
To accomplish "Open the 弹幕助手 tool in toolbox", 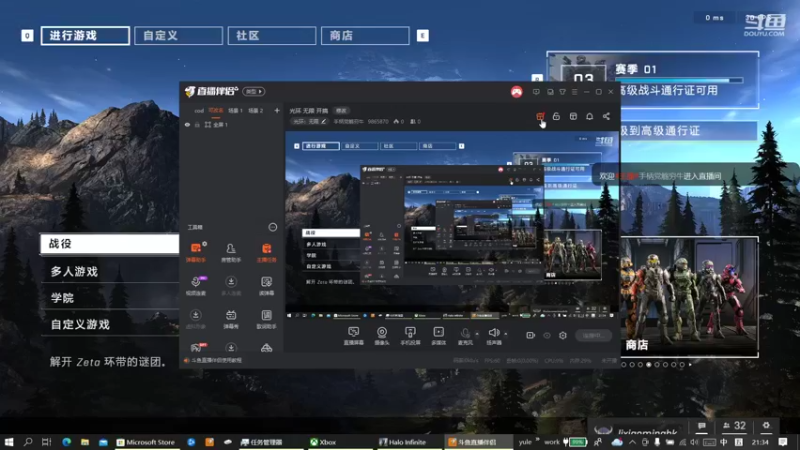I will (x=195, y=252).
